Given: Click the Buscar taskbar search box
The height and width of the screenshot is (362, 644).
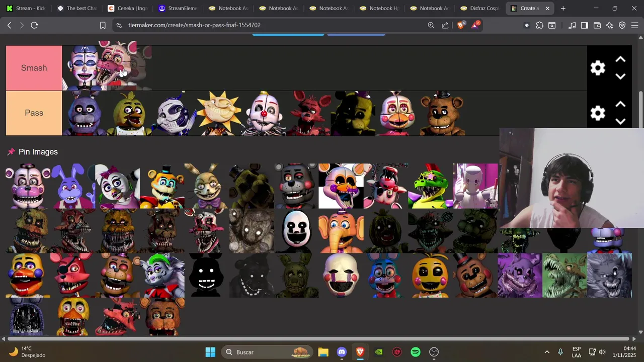Looking at the screenshot, I should click(267, 352).
